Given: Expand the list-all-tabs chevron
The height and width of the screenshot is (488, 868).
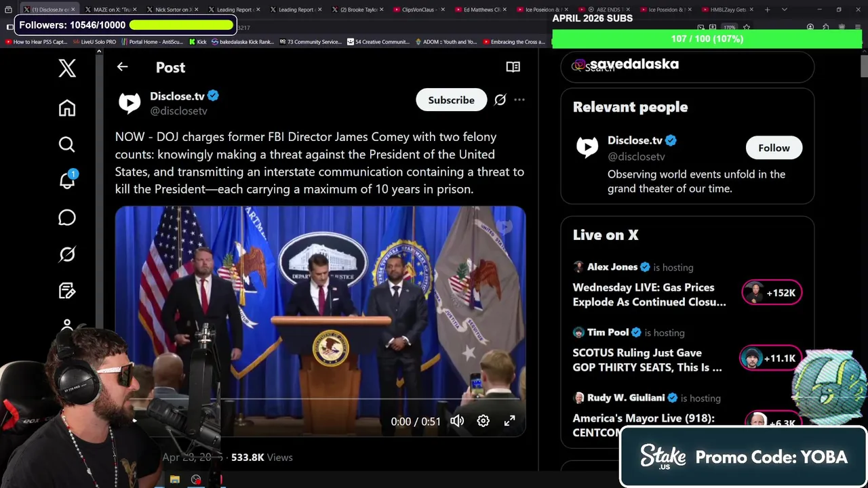Looking at the screenshot, I should (785, 9).
